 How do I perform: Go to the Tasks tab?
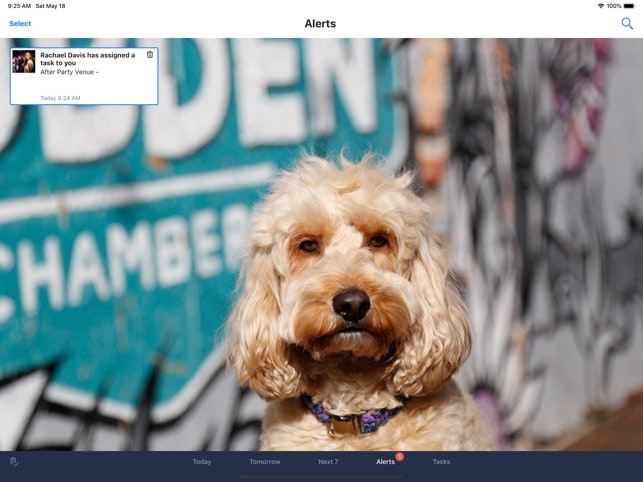pos(441,461)
